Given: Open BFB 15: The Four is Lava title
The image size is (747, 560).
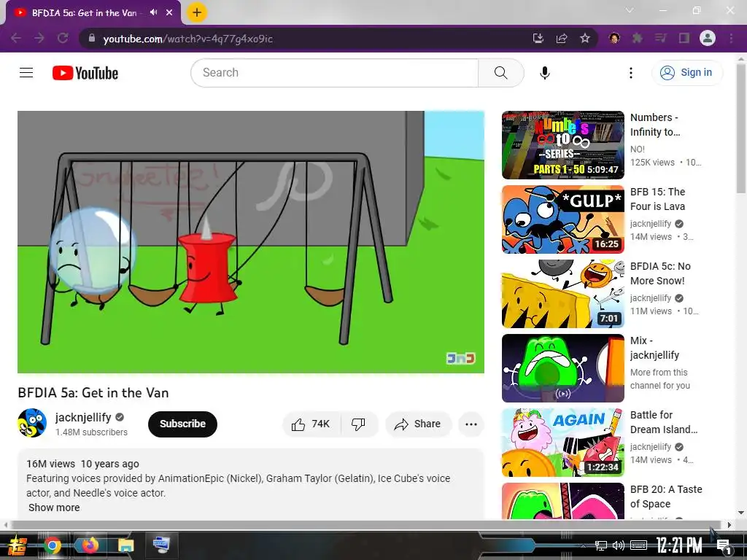Looking at the screenshot, I should (658, 199).
